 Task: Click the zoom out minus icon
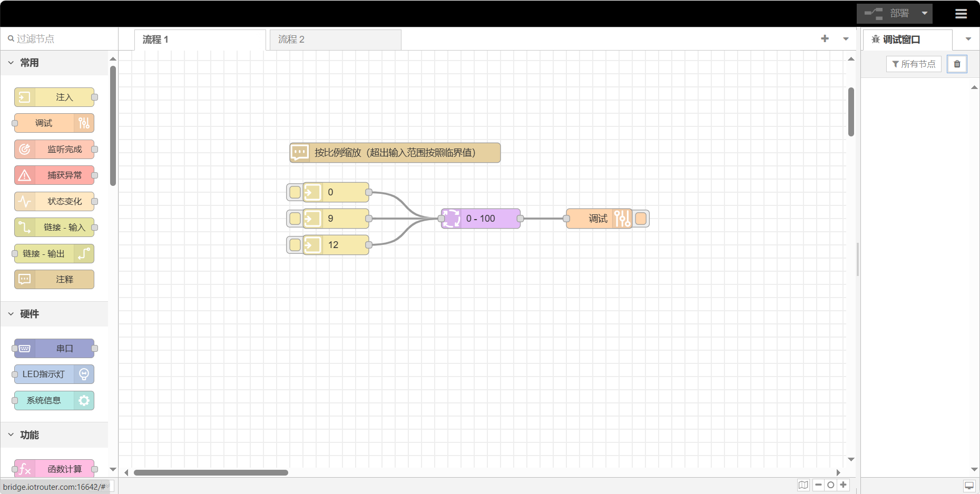coord(818,485)
